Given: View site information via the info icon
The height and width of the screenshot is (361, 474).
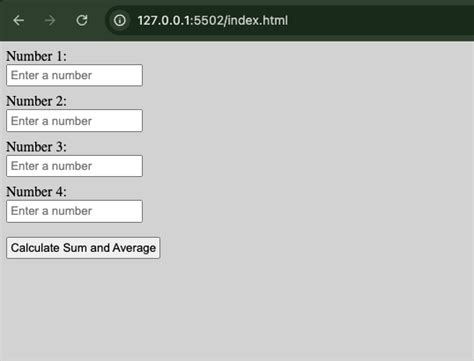Looking at the screenshot, I should tap(120, 21).
